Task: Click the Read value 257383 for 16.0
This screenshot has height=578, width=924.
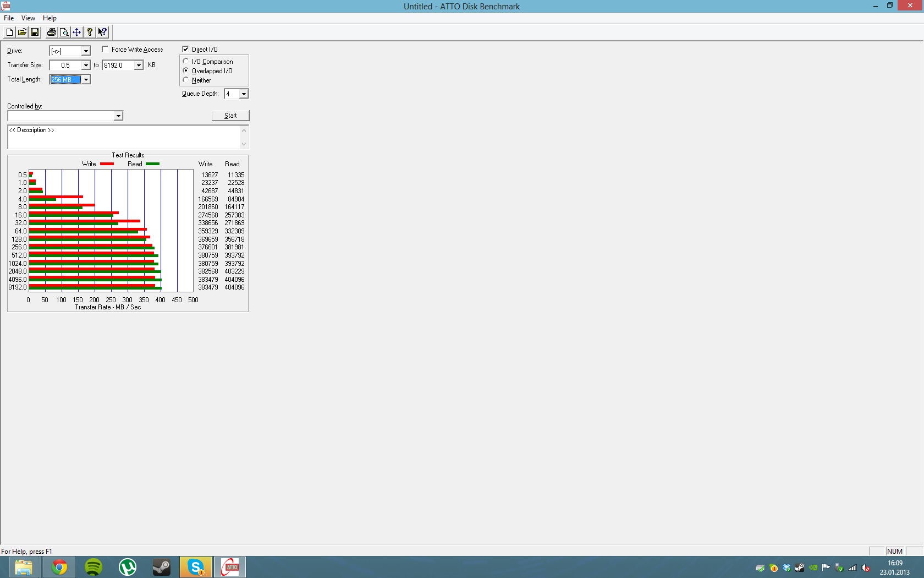Action: (x=234, y=215)
